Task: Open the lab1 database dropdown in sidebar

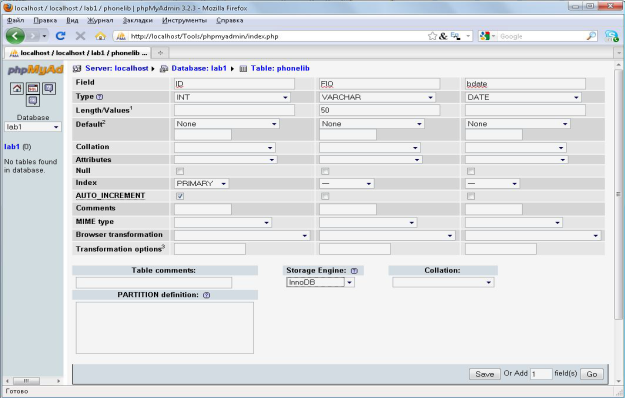Action: pyautogui.click(x=33, y=127)
